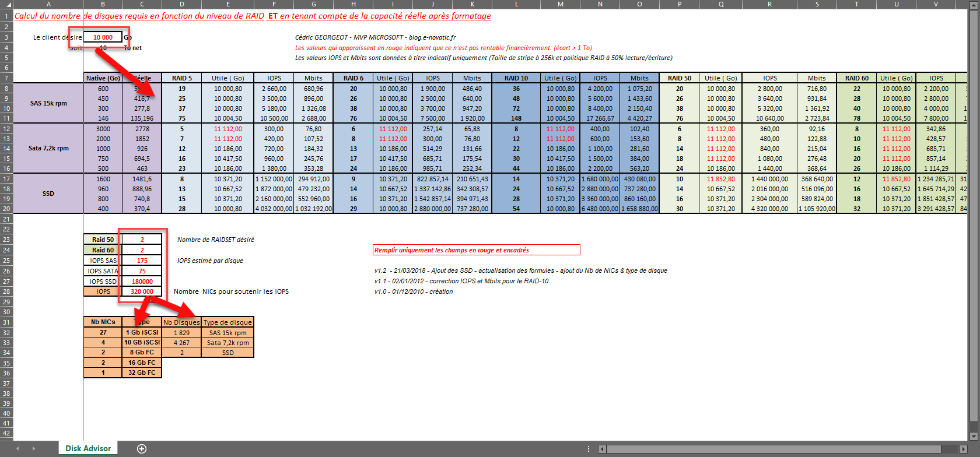Click the 10 GB iSCSI cell
Screen dimensions: 980x457
142,342
